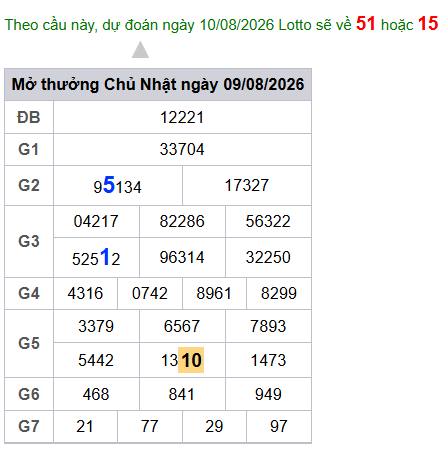The width and height of the screenshot is (445, 450).
Task: Select the G4 result 0742
Action: [x=150, y=293]
